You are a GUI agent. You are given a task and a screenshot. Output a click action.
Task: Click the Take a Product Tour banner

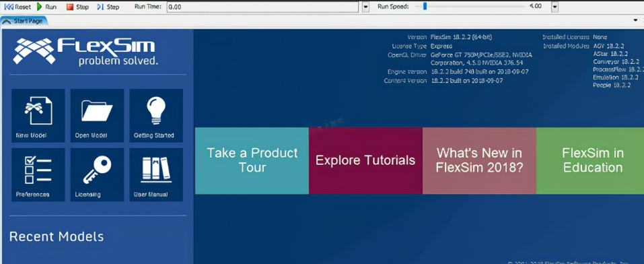pyautogui.click(x=252, y=161)
